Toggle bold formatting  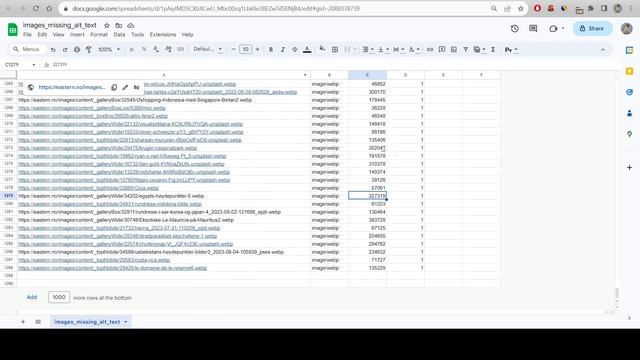point(271,49)
